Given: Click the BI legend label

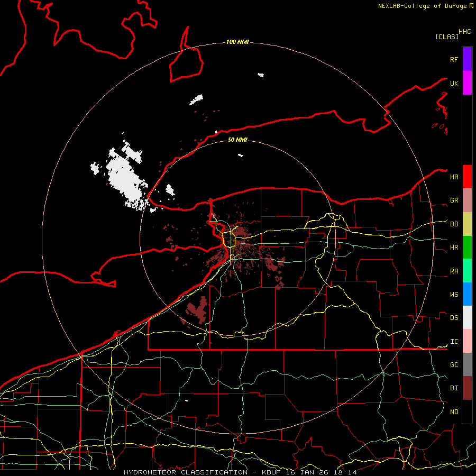Looking at the screenshot, I should (x=454, y=388).
